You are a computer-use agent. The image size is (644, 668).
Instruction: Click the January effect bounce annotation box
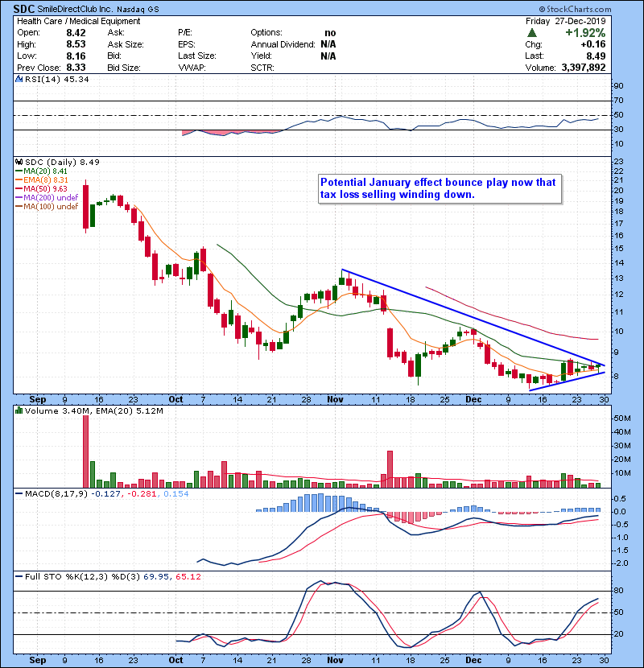440,188
